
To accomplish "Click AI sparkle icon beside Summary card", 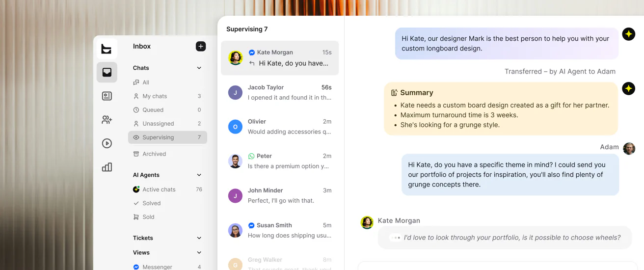I will pos(628,88).
